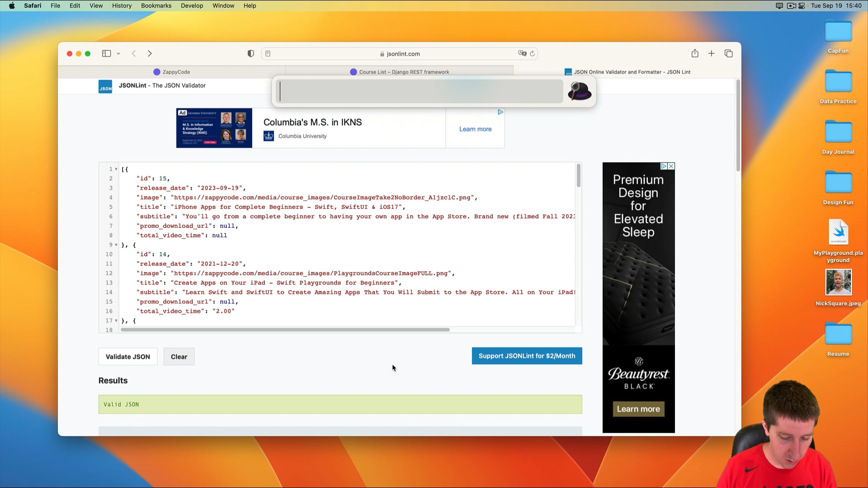Image resolution: width=868 pixels, height=488 pixels.
Task: Collapse the fold arrow on line 9
Action: (x=116, y=245)
